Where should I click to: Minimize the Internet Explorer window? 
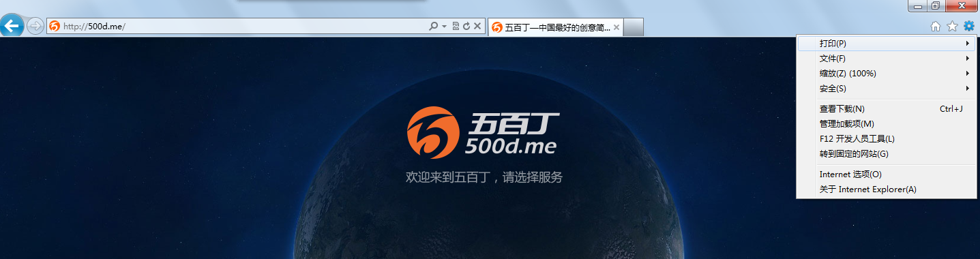pyautogui.click(x=918, y=5)
